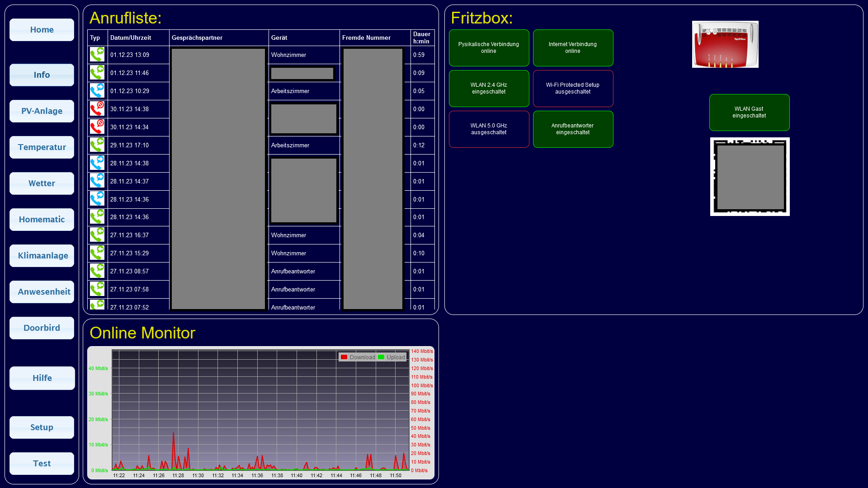Click the Fritzbox router image
This screenshot has width=868, height=488.
click(x=725, y=44)
